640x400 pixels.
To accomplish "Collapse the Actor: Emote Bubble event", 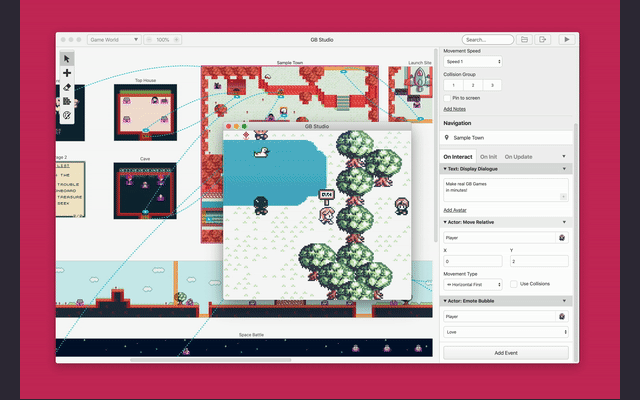I will point(445,301).
